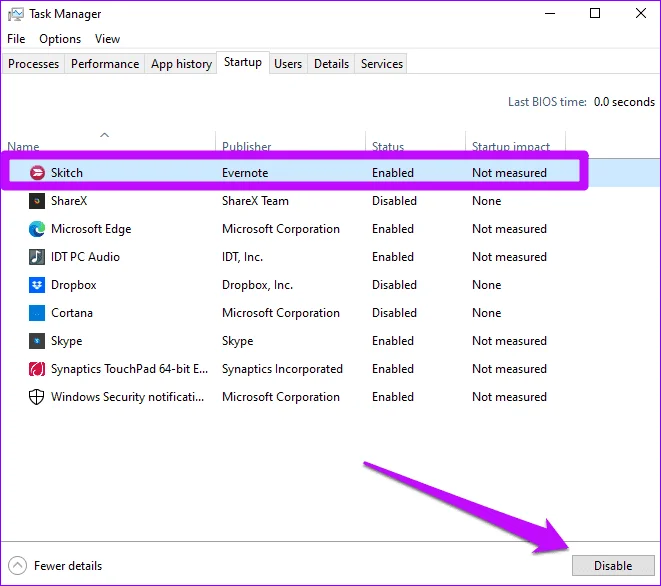Click the IDT, Inc. publisher cell
The image size is (661, 586).
(x=242, y=257)
